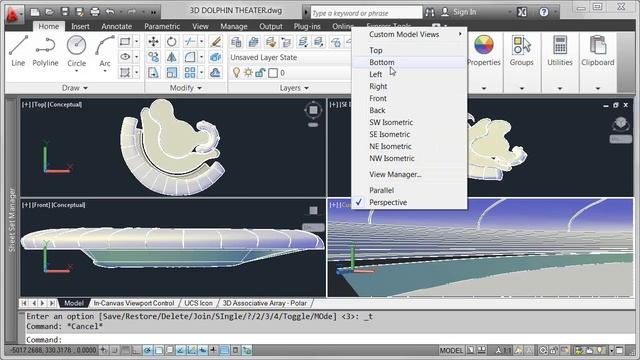Activate the Copy tool
This screenshot has height=360, width=640.
(x=153, y=57)
